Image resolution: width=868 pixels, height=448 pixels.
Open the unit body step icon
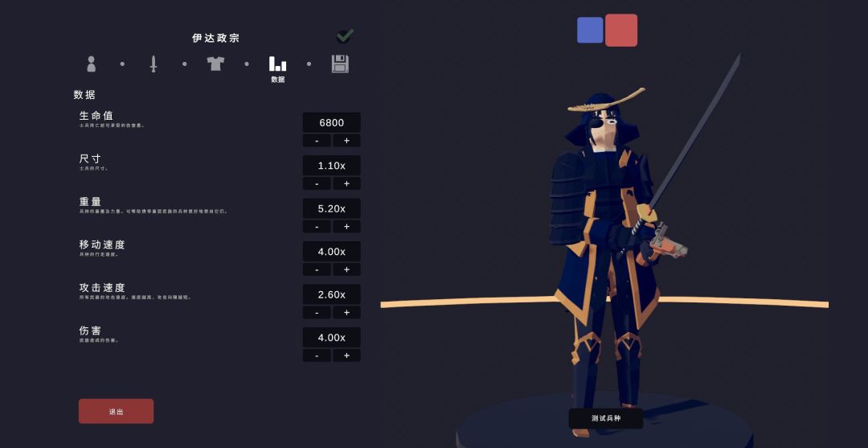pos(92,64)
